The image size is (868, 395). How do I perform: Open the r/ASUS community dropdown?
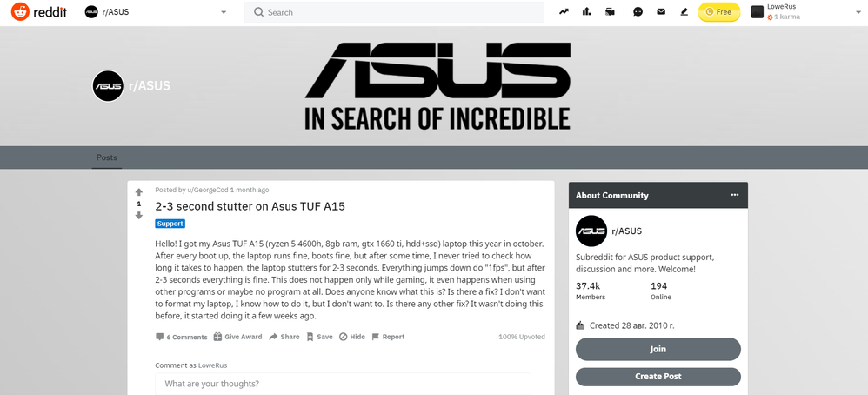point(156,12)
